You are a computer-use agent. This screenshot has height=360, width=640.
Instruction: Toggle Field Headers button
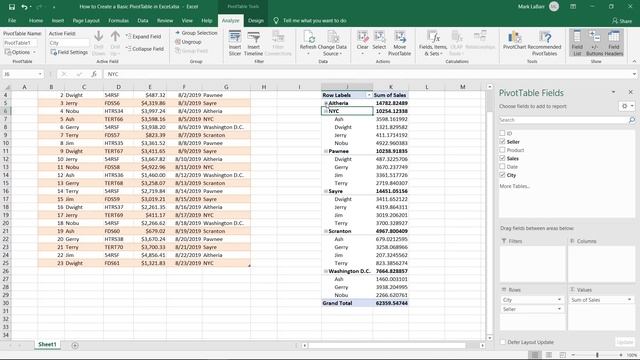click(614, 43)
